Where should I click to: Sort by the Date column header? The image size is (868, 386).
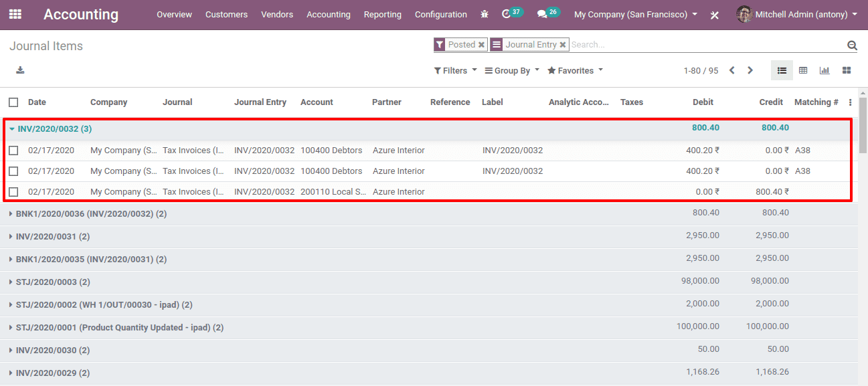point(37,102)
